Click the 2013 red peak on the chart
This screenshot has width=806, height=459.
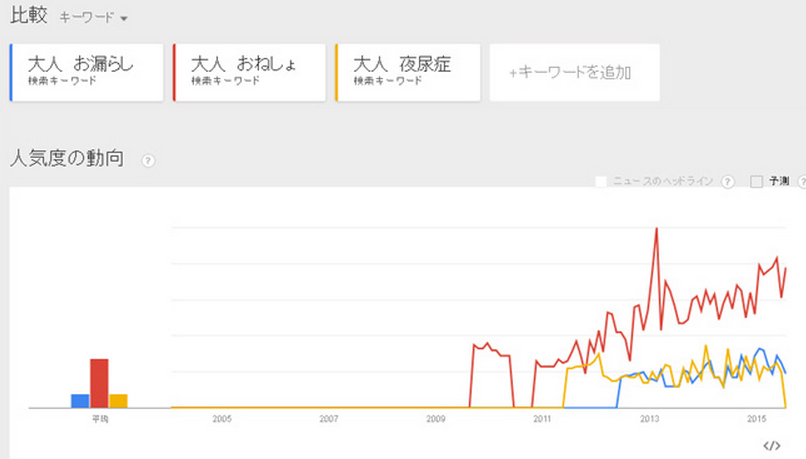[x=656, y=229]
